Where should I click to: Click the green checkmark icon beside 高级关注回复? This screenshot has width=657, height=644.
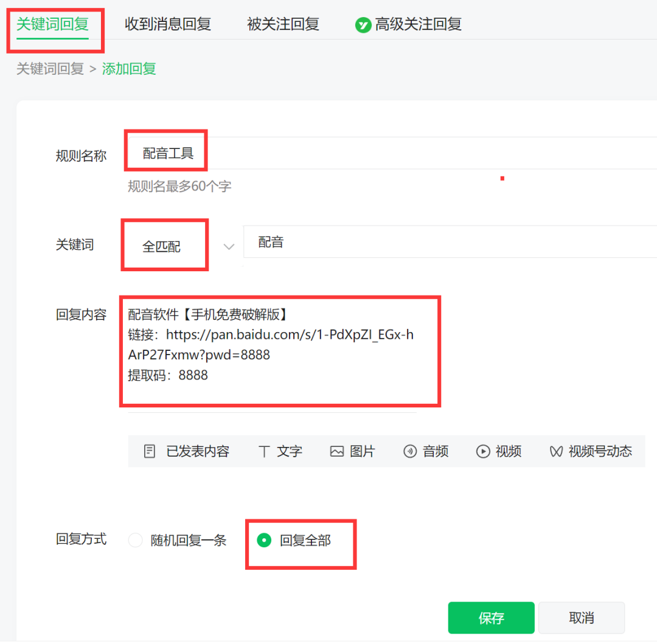click(363, 24)
